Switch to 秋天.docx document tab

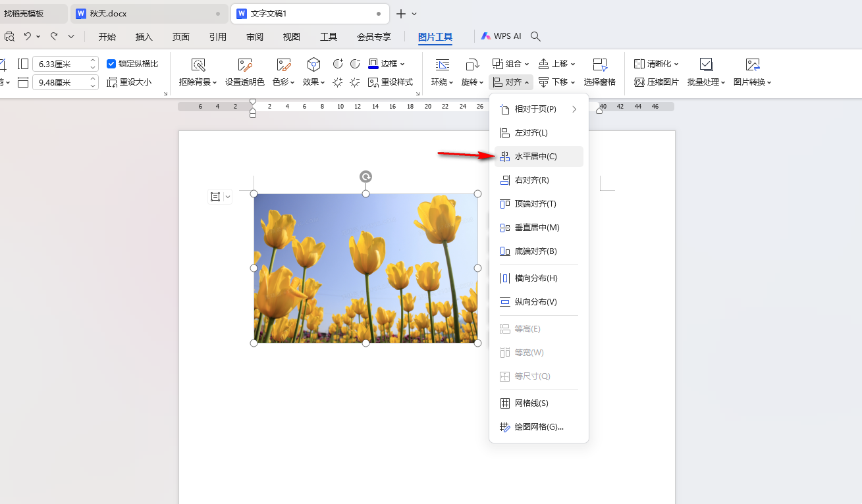149,14
